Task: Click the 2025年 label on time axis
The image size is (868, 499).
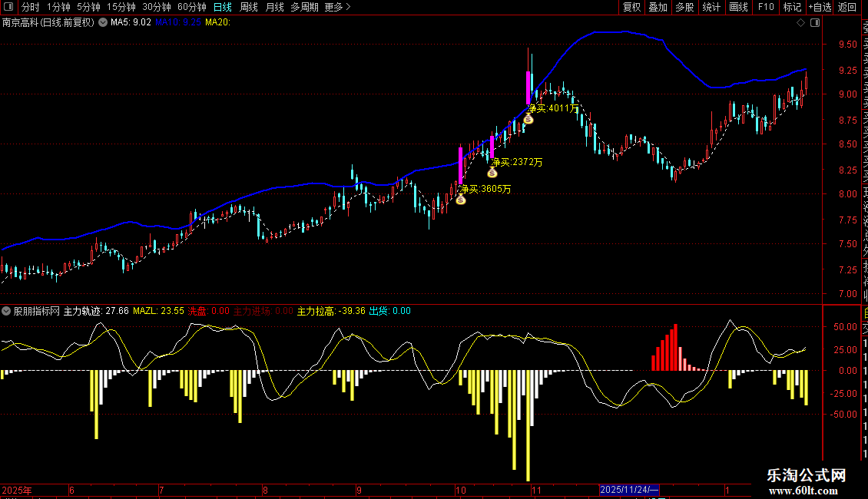Action: click(x=17, y=490)
